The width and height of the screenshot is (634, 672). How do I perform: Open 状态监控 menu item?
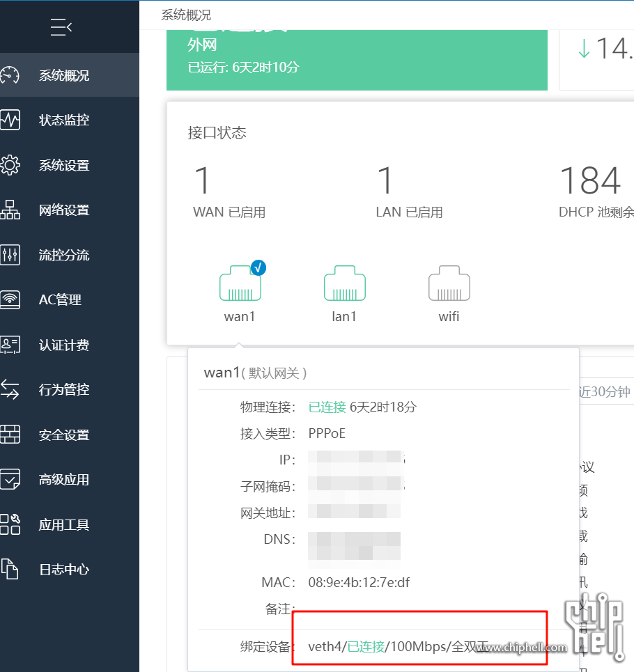point(70,120)
